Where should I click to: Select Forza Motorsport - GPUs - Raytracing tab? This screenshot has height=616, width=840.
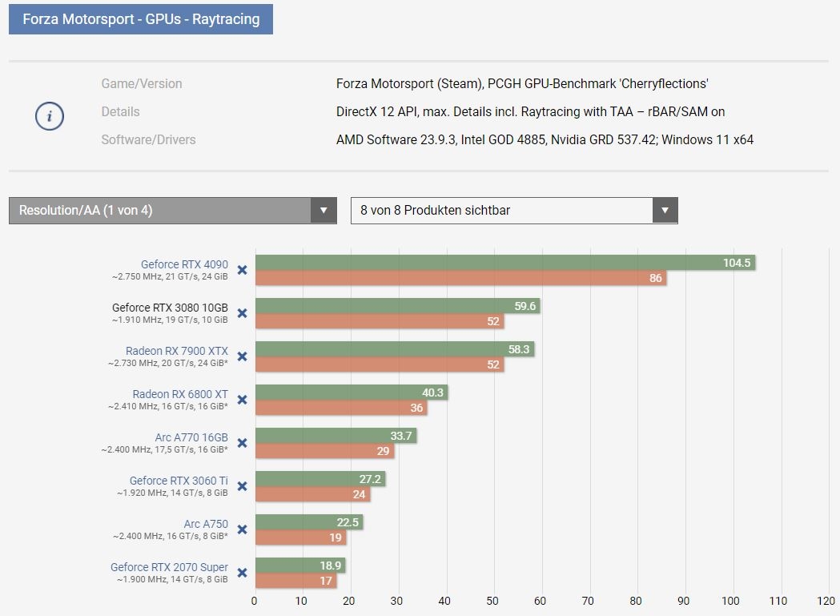point(141,19)
